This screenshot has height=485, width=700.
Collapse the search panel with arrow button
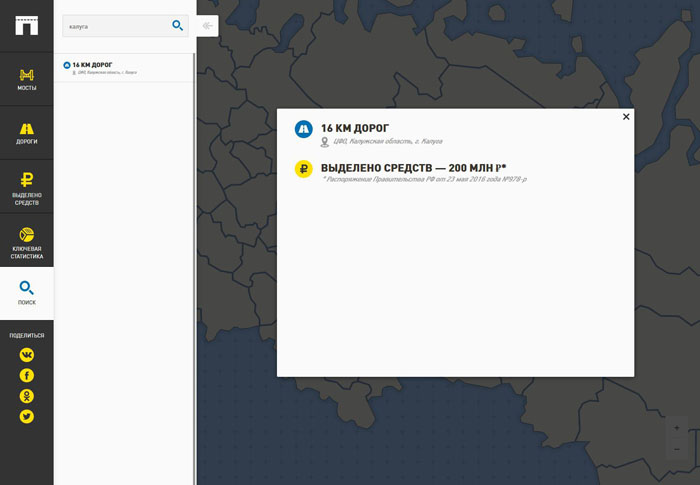pos(207,26)
